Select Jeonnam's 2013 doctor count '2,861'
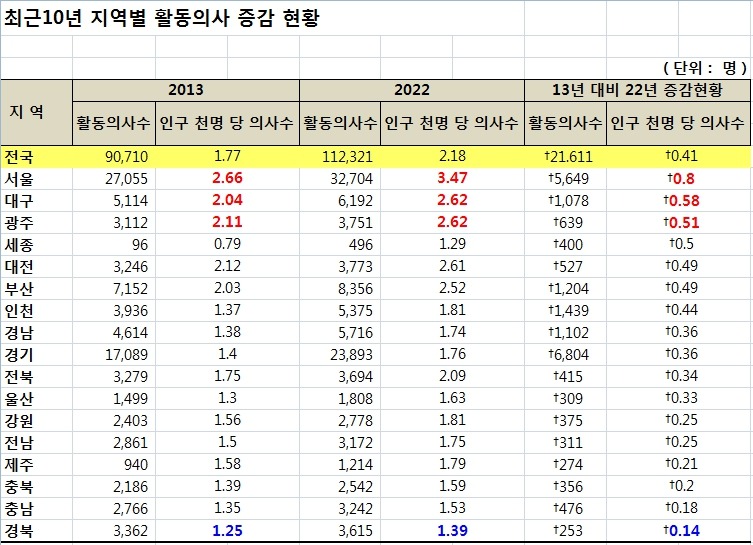This screenshot has width=753, height=545. tap(131, 443)
